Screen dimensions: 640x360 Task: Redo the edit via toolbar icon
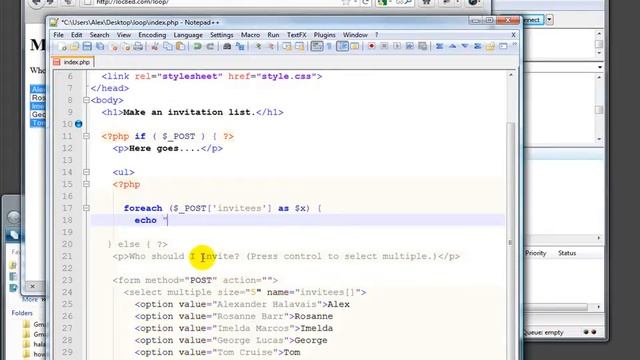[210, 47]
